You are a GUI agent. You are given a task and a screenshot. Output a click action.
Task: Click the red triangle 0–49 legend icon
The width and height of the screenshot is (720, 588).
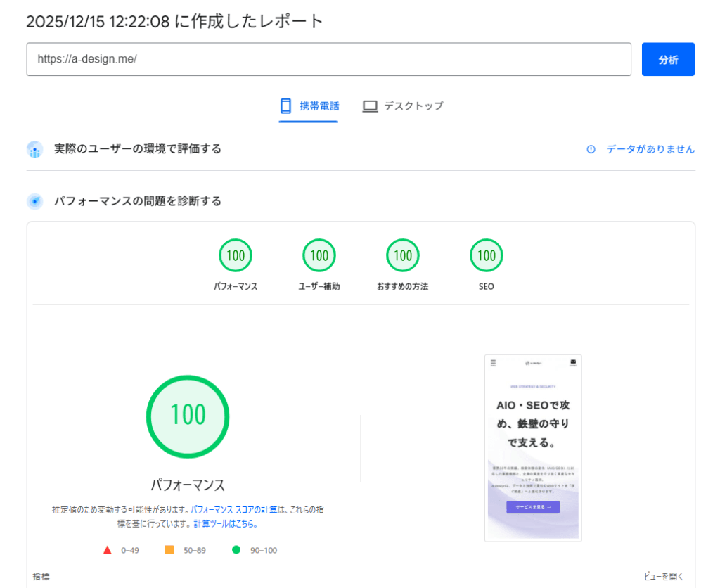pos(108,551)
